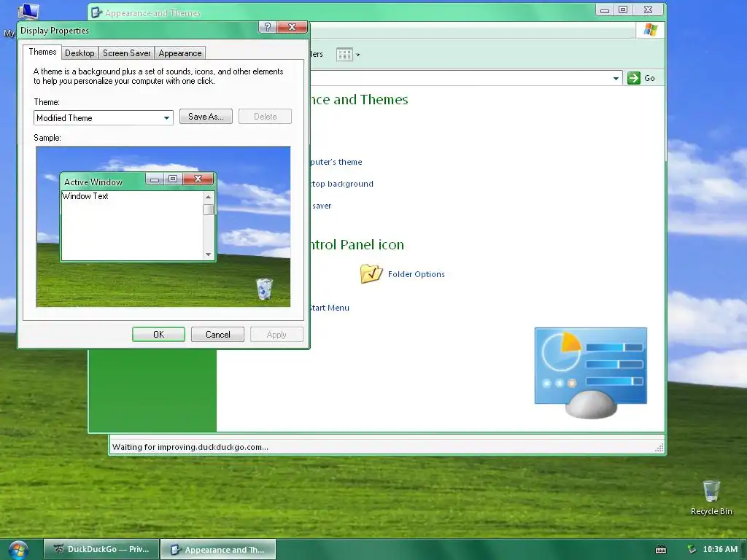Viewport: 747px width, 560px height.
Task: Open the Folder Options link
Action: (416, 274)
